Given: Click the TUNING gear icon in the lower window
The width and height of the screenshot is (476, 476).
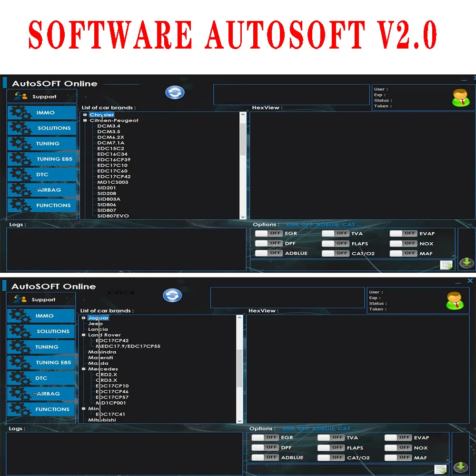Looking at the screenshot, I should click(20, 347).
